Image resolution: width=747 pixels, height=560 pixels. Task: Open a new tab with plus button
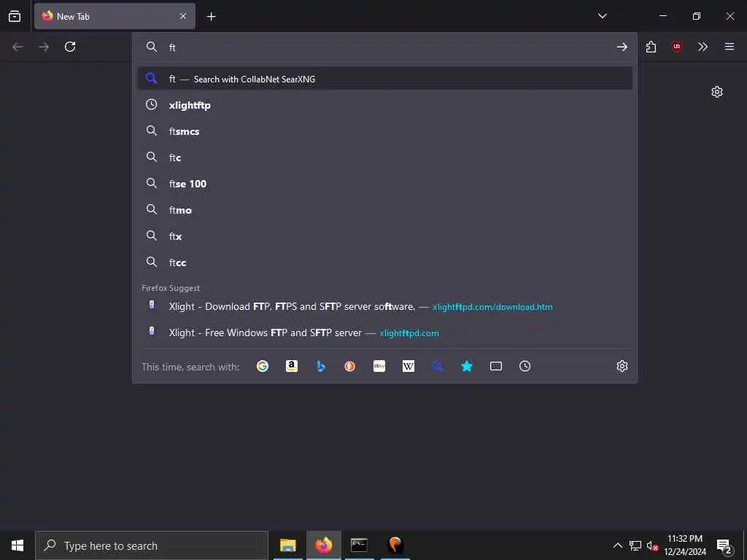pos(211,17)
